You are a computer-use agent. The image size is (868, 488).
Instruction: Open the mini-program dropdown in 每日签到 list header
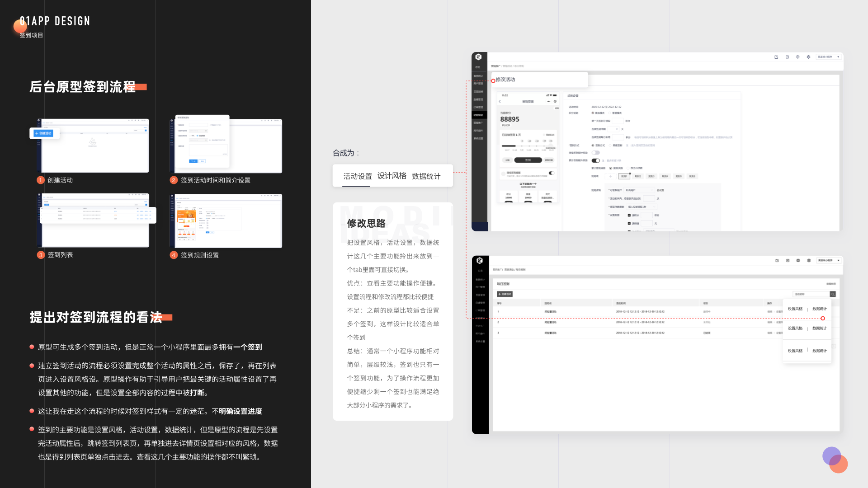coord(828,261)
